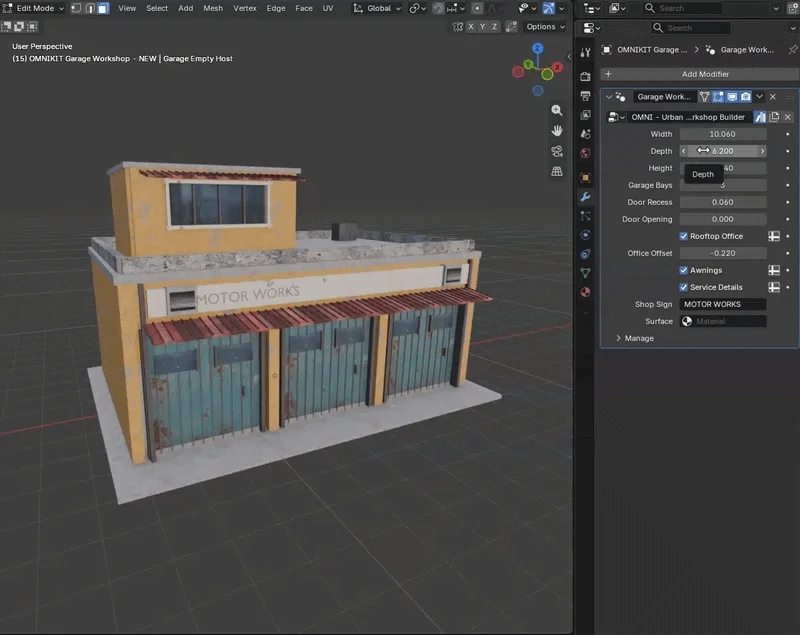
Task: Toggle node group fake user shield
Action: [x=760, y=117]
